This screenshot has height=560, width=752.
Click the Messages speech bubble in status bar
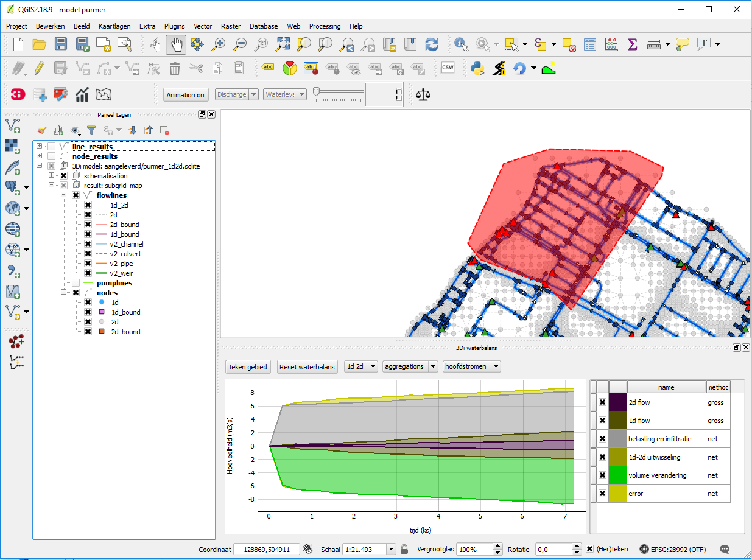point(725,549)
